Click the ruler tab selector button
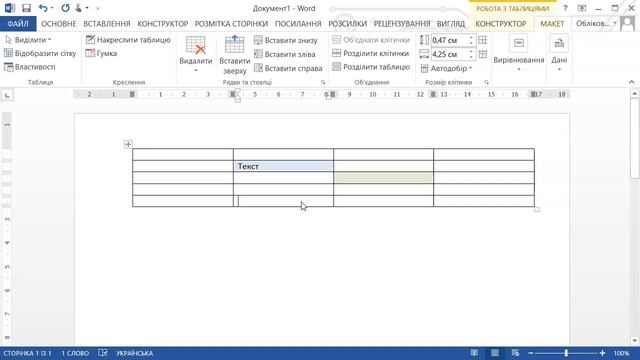Screen dimensions: 640x360 [7, 96]
